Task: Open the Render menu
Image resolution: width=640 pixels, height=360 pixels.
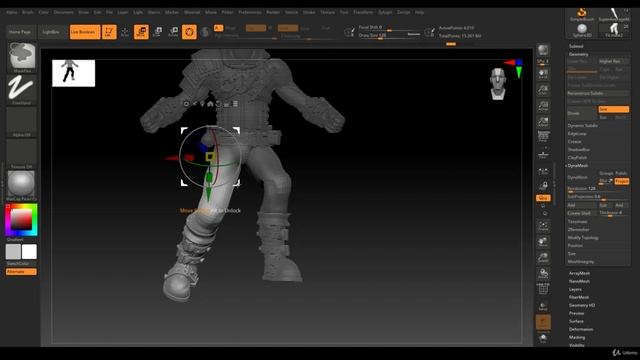Action: click(x=273, y=12)
